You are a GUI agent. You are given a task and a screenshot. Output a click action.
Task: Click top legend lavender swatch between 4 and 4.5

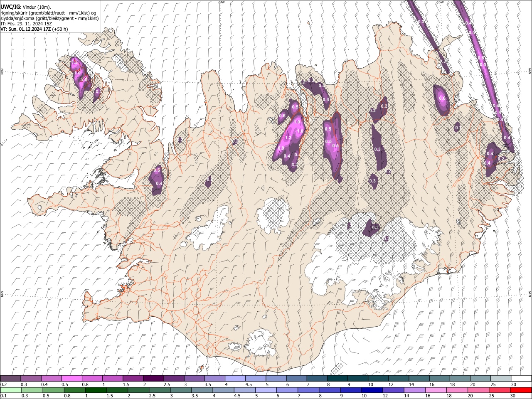point(235,379)
